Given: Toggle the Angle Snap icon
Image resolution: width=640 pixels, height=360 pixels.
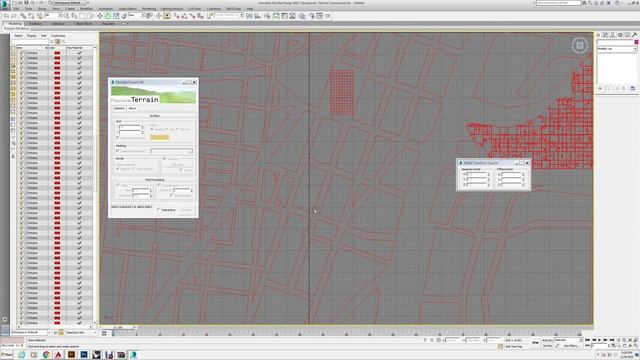Looking at the screenshot, I should (x=184, y=16).
